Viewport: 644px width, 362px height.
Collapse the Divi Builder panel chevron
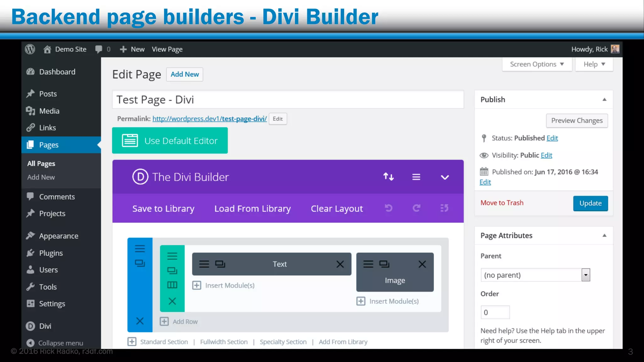(445, 177)
